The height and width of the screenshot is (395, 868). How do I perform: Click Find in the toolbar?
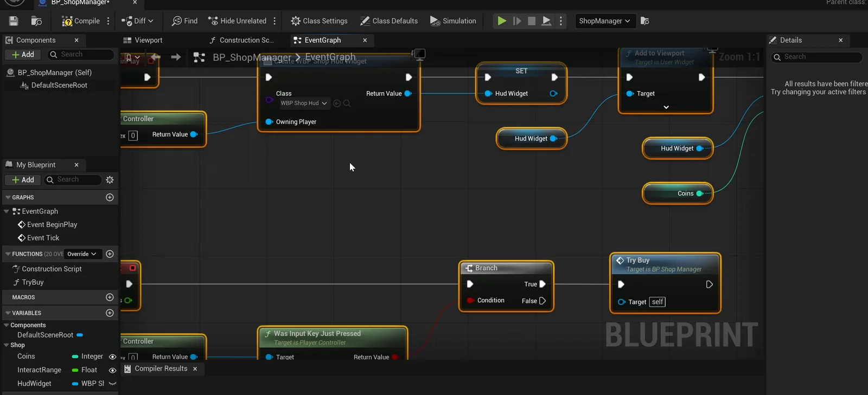tap(184, 21)
